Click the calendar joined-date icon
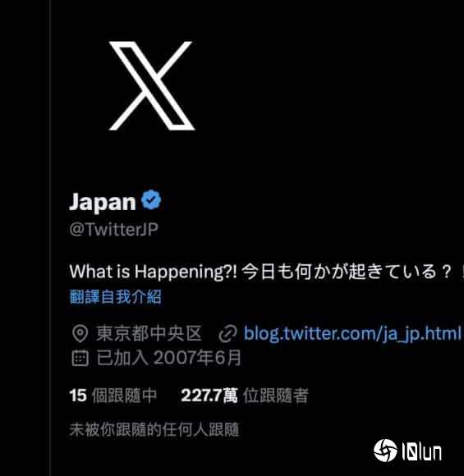This screenshot has width=464, height=476. (80, 358)
